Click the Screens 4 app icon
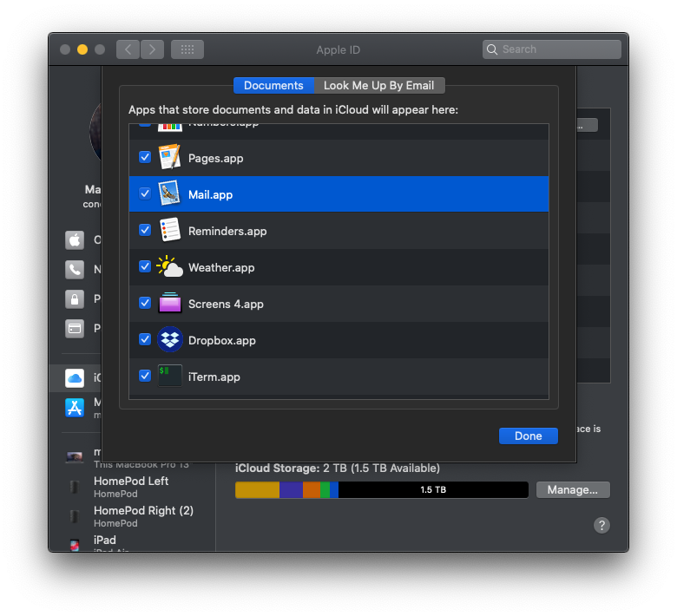This screenshot has width=677, height=616. click(169, 304)
